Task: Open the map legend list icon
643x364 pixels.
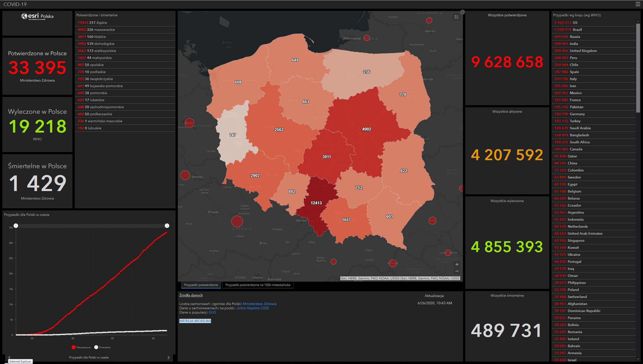Action: pyautogui.click(x=457, y=17)
